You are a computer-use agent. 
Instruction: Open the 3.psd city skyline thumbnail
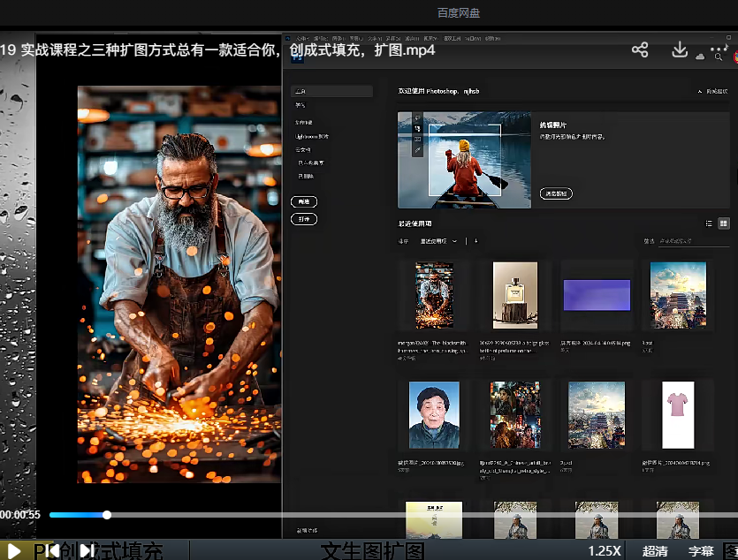point(678,295)
